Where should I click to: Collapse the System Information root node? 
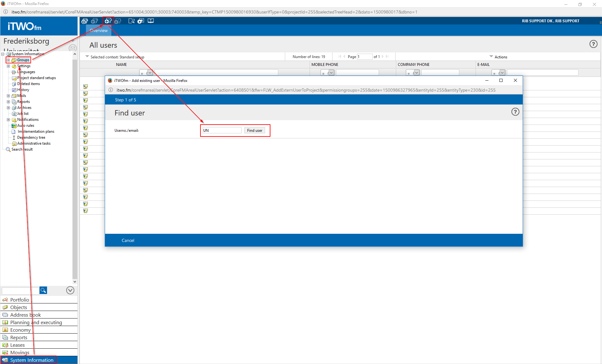(3, 54)
